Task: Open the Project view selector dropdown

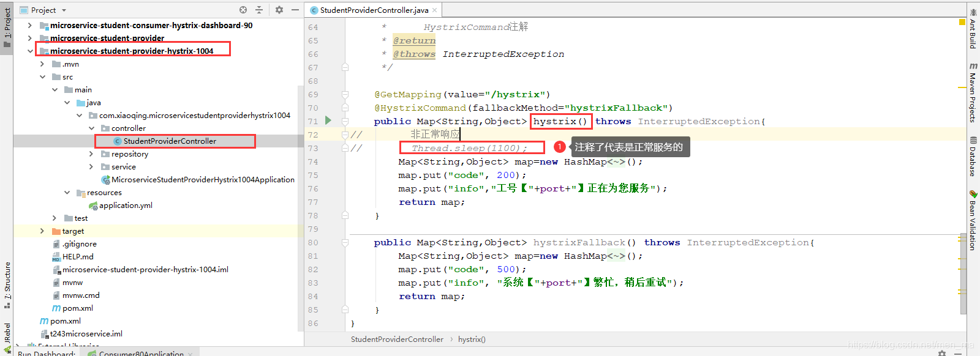Action: (x=64, y=10)
